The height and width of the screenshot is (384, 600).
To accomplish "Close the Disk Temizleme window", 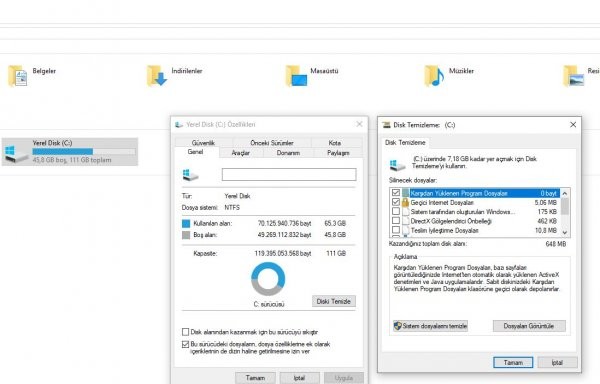I will [573, 125].
